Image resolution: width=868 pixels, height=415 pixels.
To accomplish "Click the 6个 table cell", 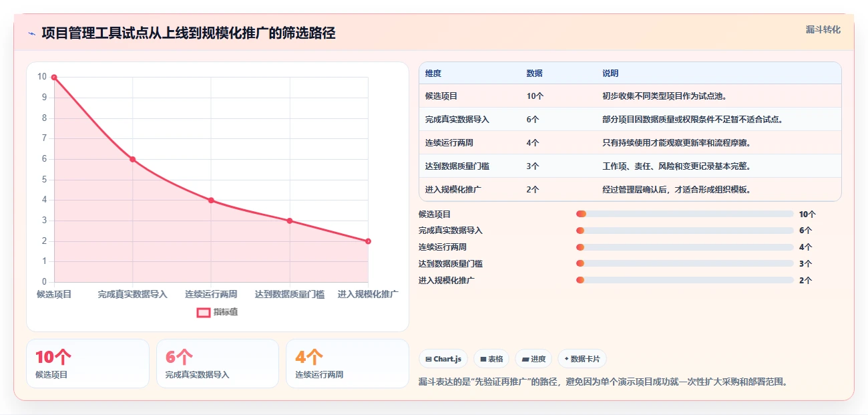I will [x=533, y=120].
